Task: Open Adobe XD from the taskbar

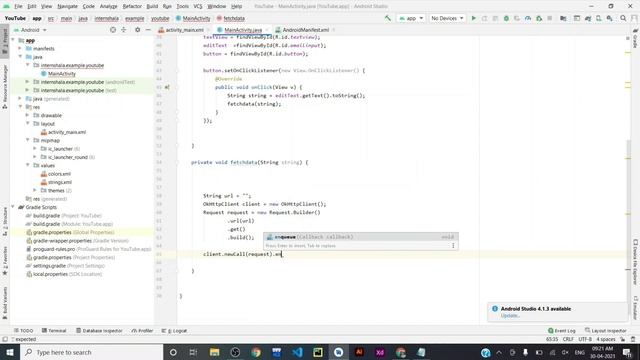Action: (x=380, y=352)
